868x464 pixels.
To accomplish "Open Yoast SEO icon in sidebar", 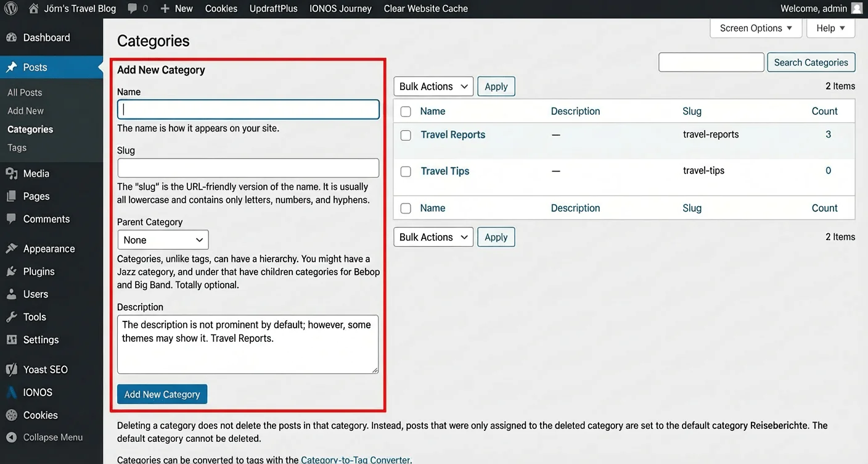I will pos(11,370).
